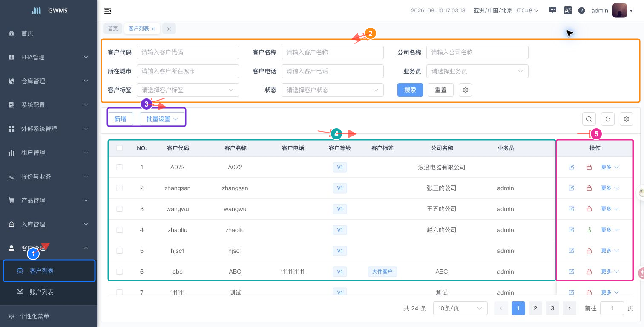Click the 重置 button

441,90
